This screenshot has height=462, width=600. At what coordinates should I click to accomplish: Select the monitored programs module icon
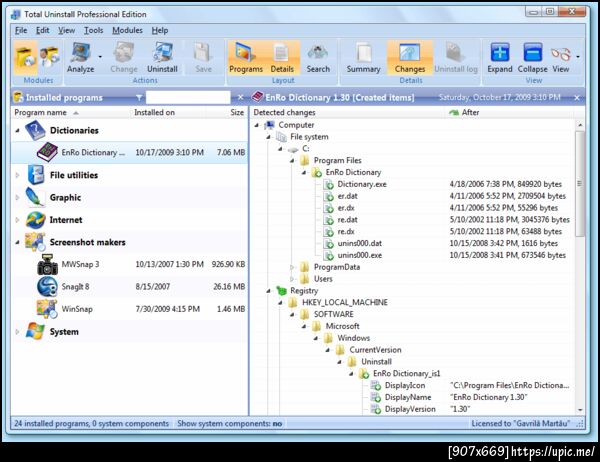coord(49,57)
